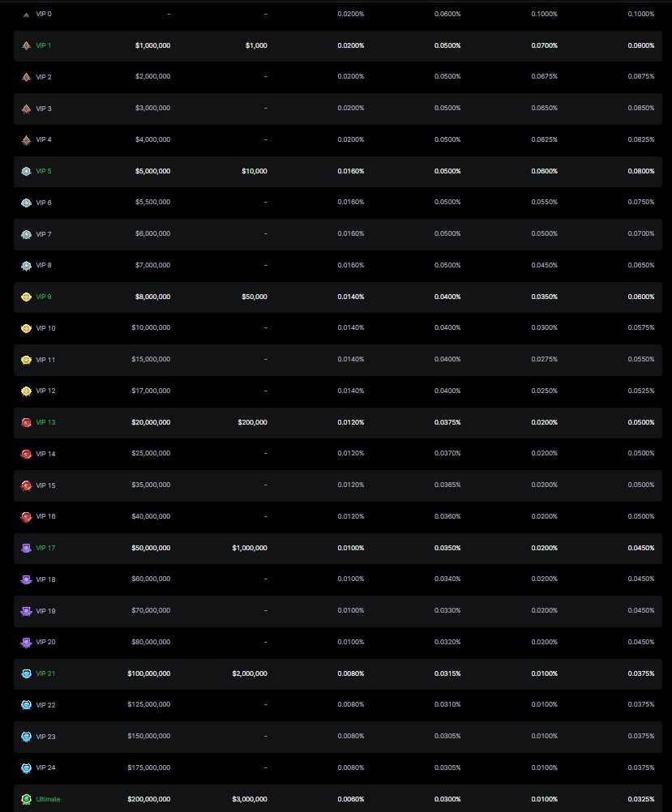Click the VIP 6 silver badge icon

tap(26, 203)
